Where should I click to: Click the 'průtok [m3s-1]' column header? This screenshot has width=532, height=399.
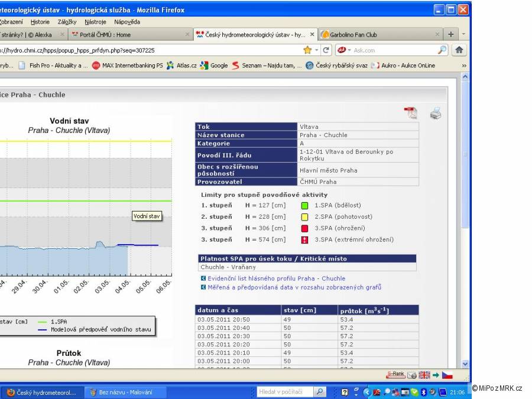click(x=378, y=310)
